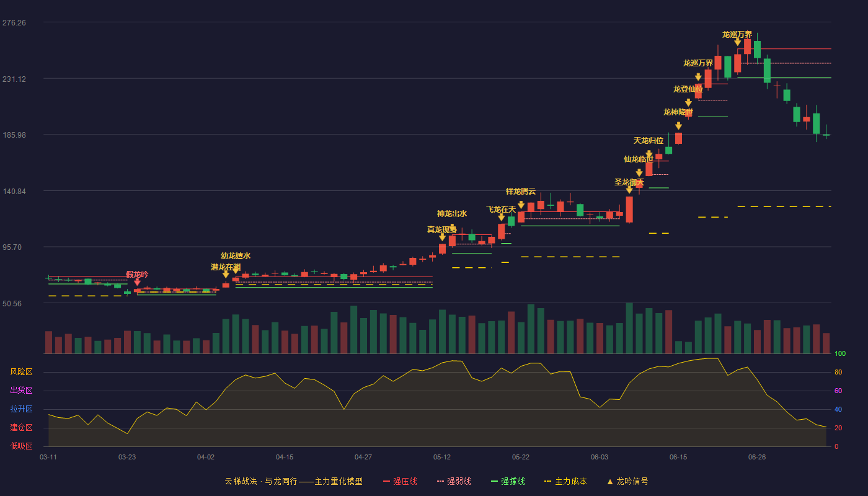
Task: Click the 建仓区 zone label
Action: 22,428
